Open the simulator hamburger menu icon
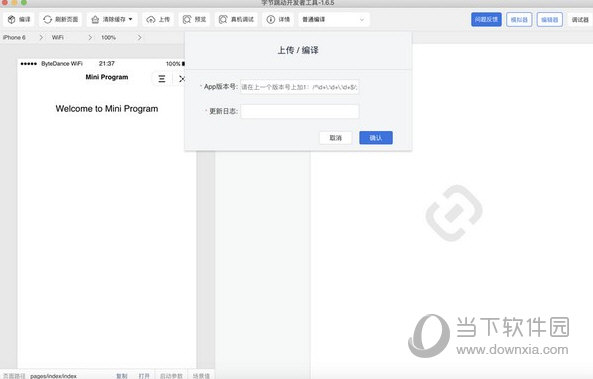Viewport: 593px width, 379px height. [x=162, y=79]
